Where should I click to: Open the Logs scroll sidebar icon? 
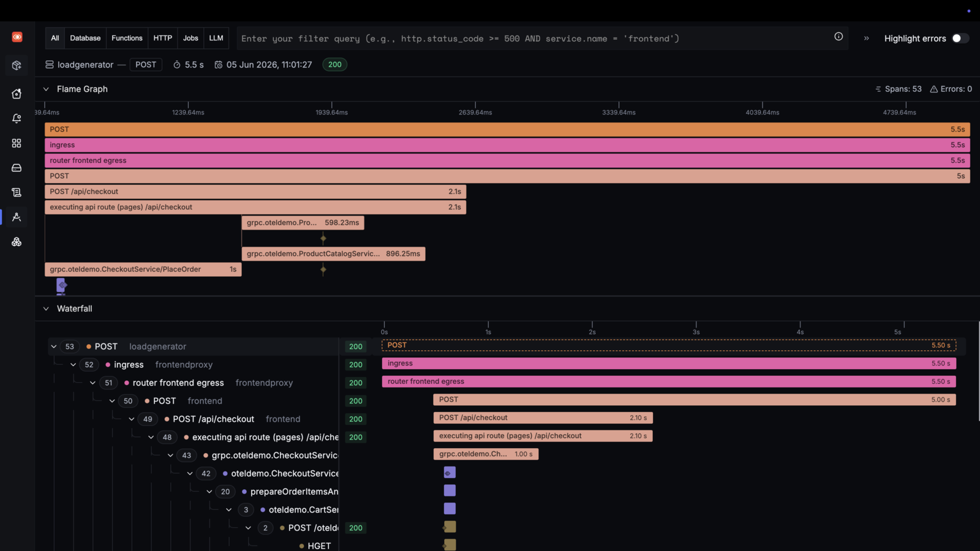coord(17,192)
